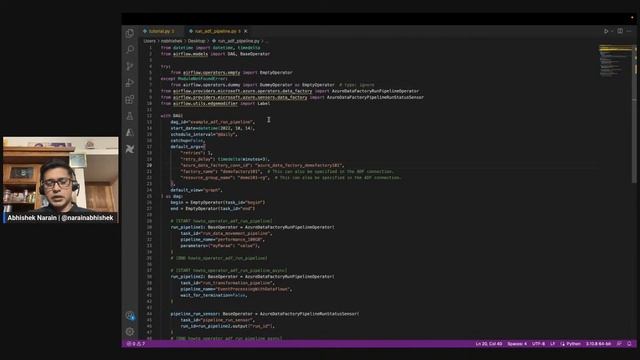The height and width of the screenshot is (360, 640).
Task: Open the Accounts menu icon
Action: coord(130,316)
